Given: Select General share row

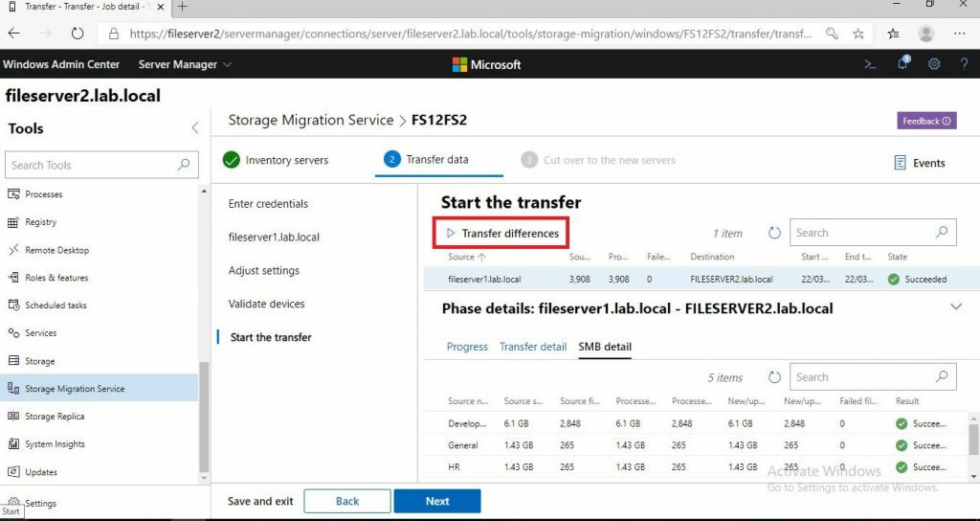Looking at the screenshot, I should click(x=696, y=445).
